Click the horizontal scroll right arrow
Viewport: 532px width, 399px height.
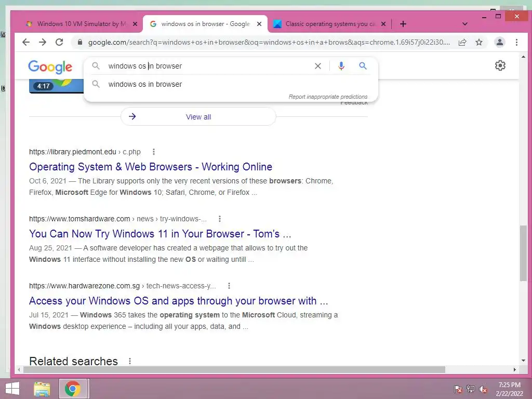515,369
